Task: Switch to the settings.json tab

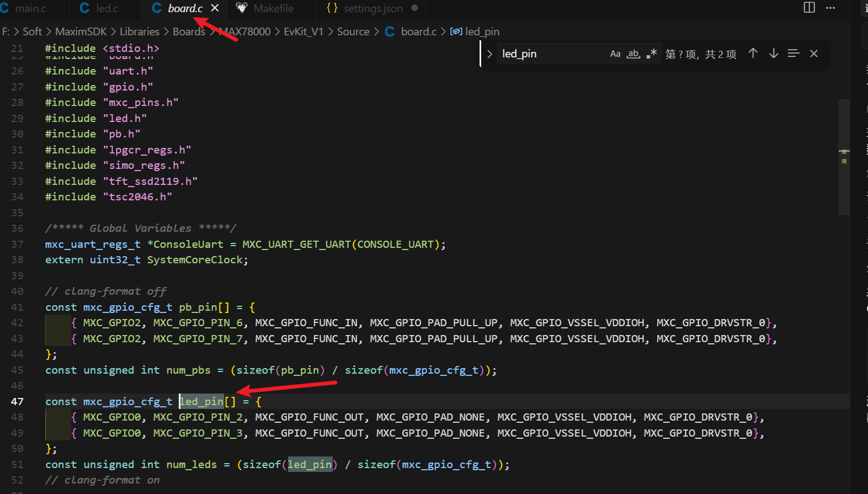Action: [x=373, y=8]
